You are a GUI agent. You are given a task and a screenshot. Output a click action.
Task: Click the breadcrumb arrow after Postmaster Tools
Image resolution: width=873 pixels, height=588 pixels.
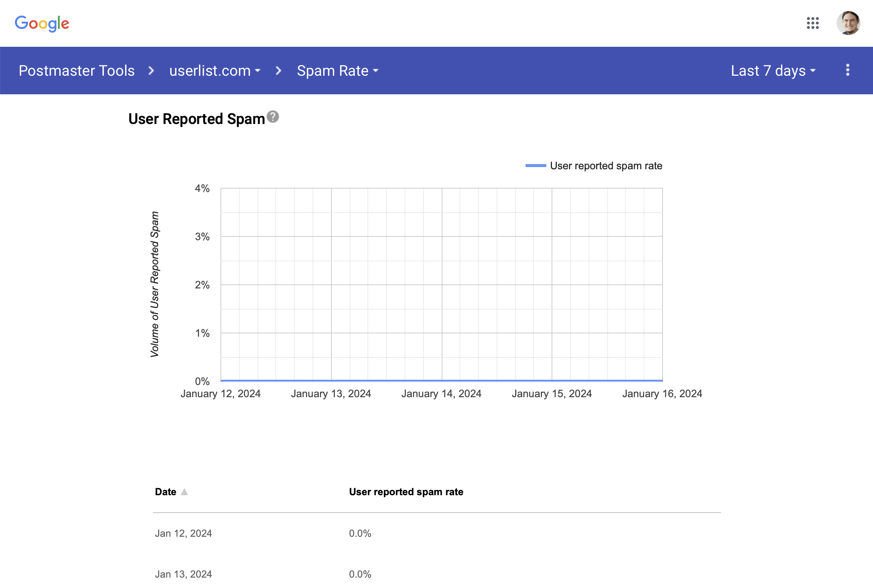tap(151, 71)
